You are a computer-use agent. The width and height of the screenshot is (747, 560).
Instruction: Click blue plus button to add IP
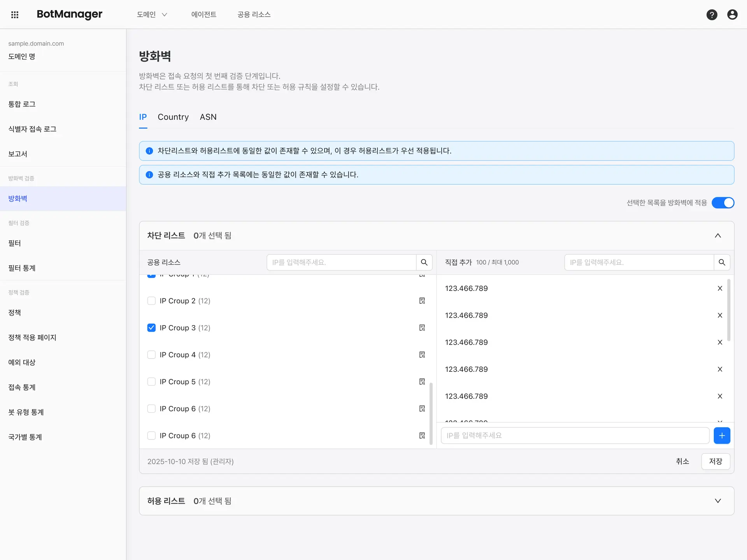click(722, 436)
